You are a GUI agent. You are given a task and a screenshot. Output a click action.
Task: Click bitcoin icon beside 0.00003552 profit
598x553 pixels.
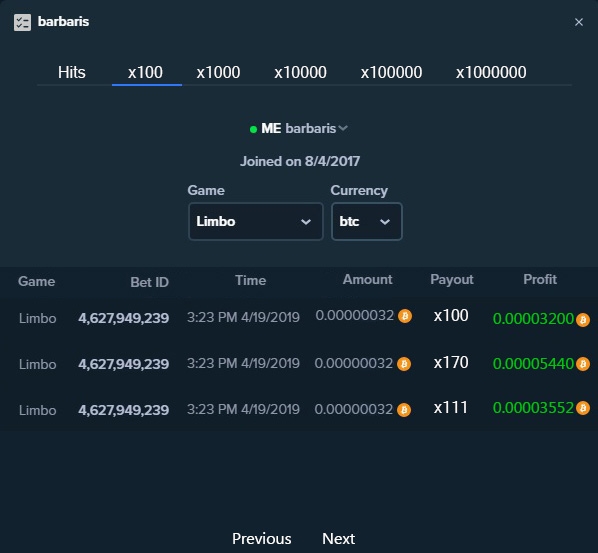click(x=583, y=408)
